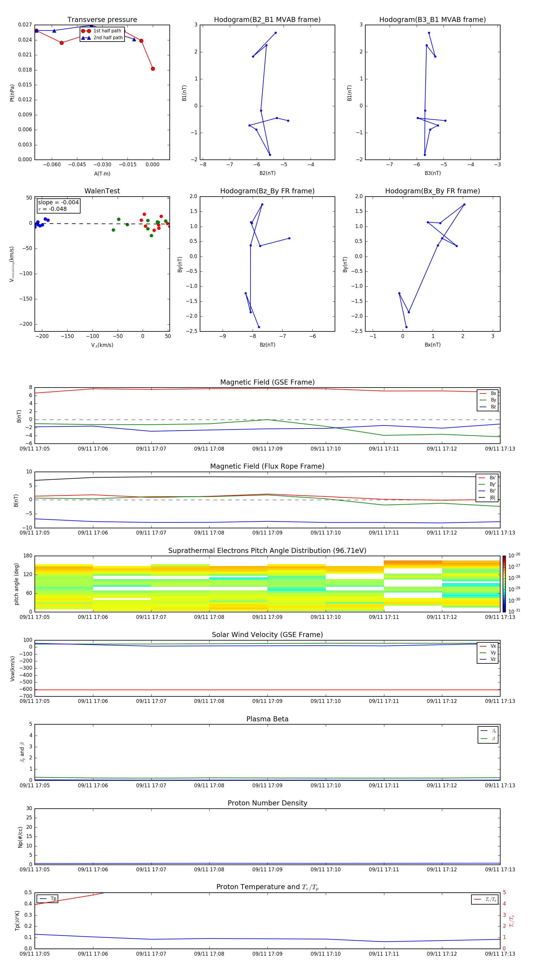Click the '09/11 17:13' tick under temperature plot
This screenshot has width=535, height=980.
[500, 954]
